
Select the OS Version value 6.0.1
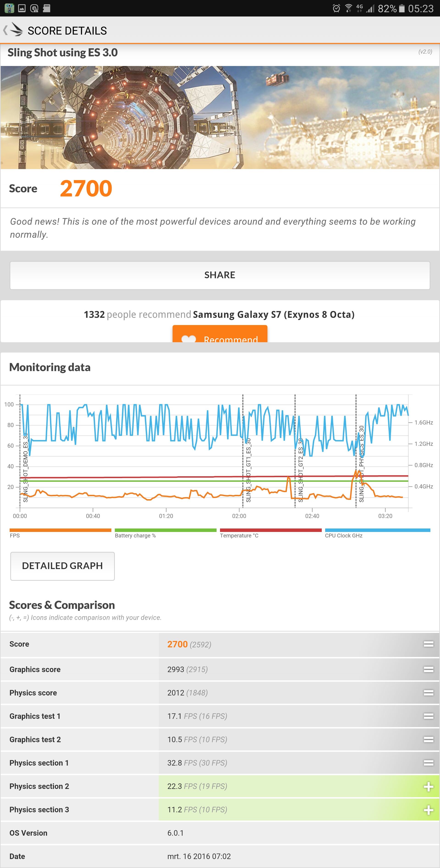tap(175, 833)
